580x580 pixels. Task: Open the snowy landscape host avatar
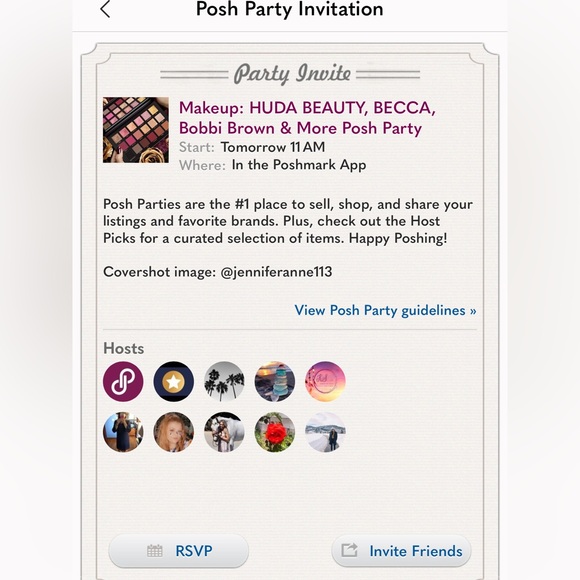pyautogui.click(x=325, y=432)
